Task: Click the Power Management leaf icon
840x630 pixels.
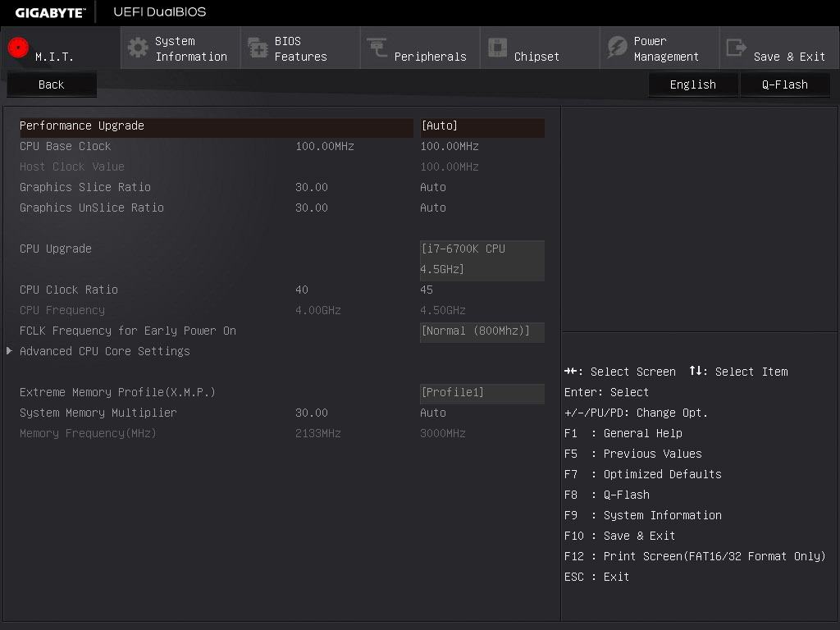Action: 617,48
